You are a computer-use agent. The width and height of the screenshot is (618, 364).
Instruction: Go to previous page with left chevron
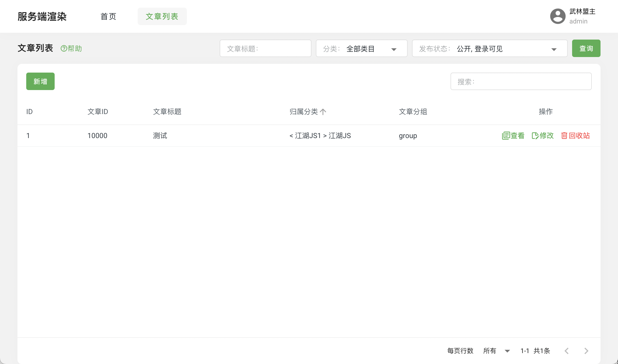pos(567,351)
